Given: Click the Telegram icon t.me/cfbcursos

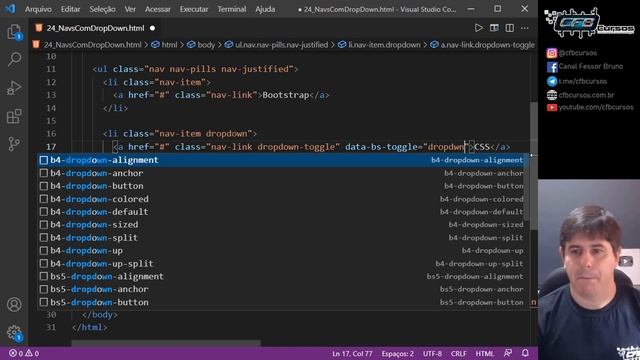Looking at the screenshot, I should [552, 81].
